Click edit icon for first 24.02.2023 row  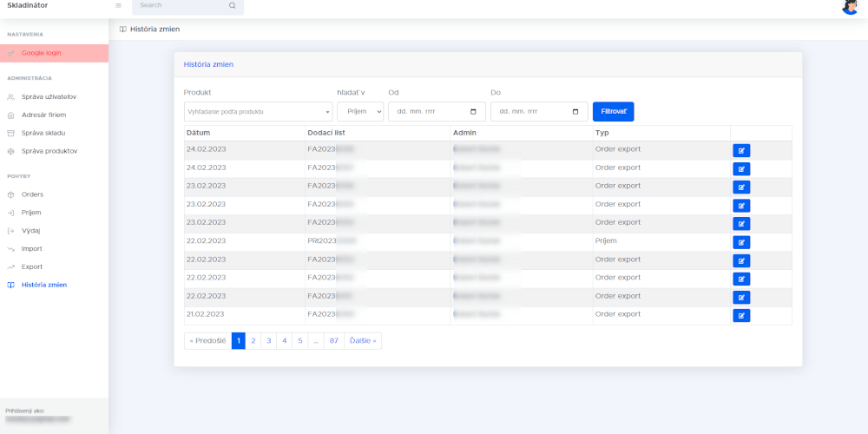click(740, 150)
